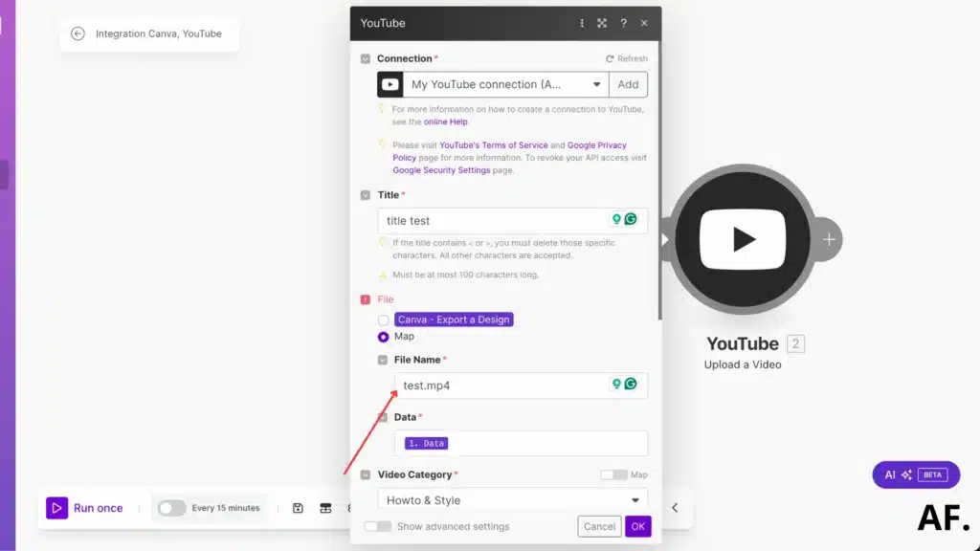
Task: Toggle the Connection field checkbox
Action: [x=366, y=58]
